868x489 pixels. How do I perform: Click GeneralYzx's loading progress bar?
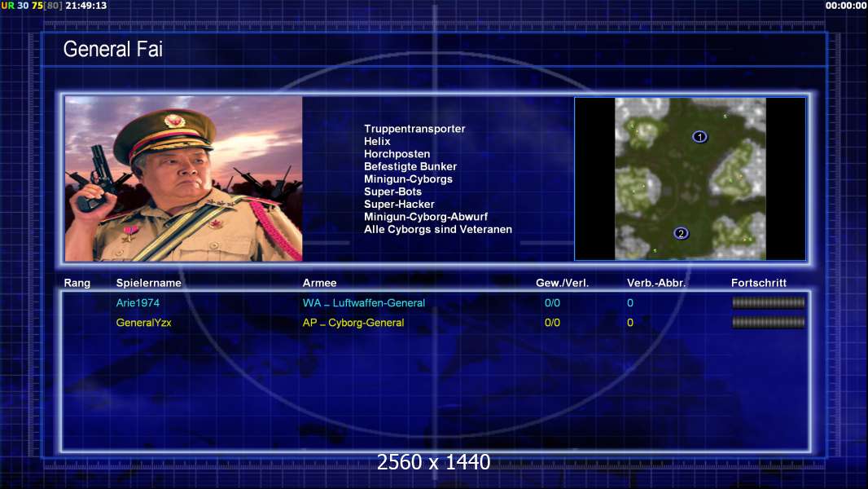[x=769, y=322]
